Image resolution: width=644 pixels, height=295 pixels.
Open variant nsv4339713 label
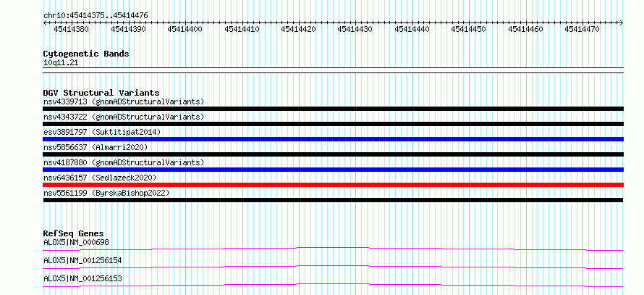coord(124,101)
